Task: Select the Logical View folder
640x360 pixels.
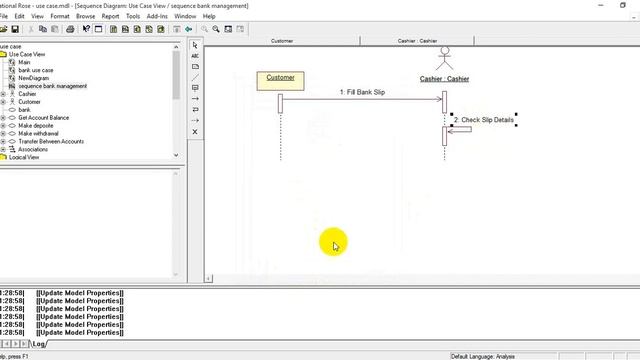Action: point(24,157)
